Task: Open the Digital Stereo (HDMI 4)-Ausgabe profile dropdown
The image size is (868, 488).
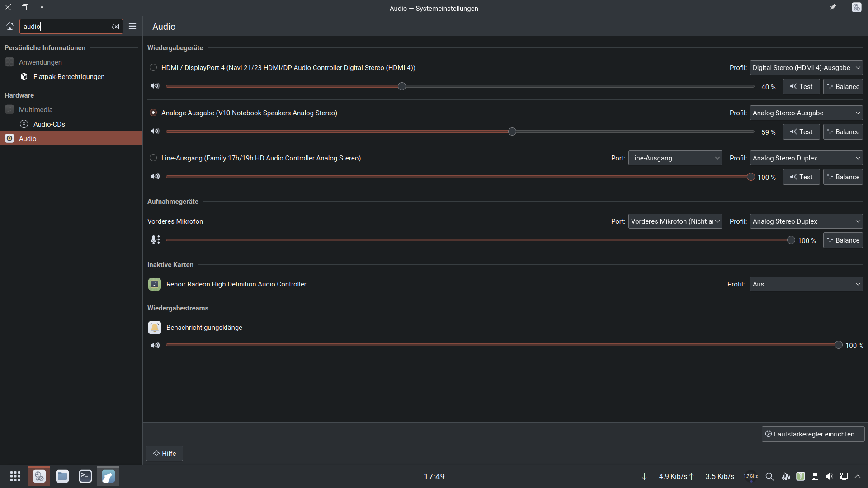Action: 806,68
